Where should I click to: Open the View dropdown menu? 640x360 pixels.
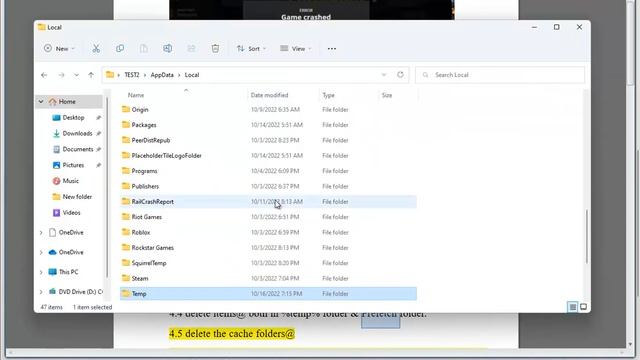[296, 49]
